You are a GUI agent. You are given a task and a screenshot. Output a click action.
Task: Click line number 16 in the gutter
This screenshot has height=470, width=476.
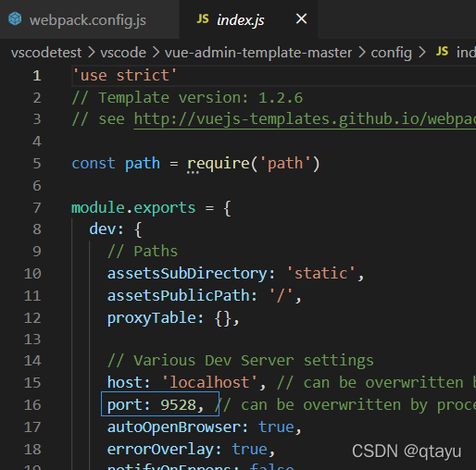(32, 405)
